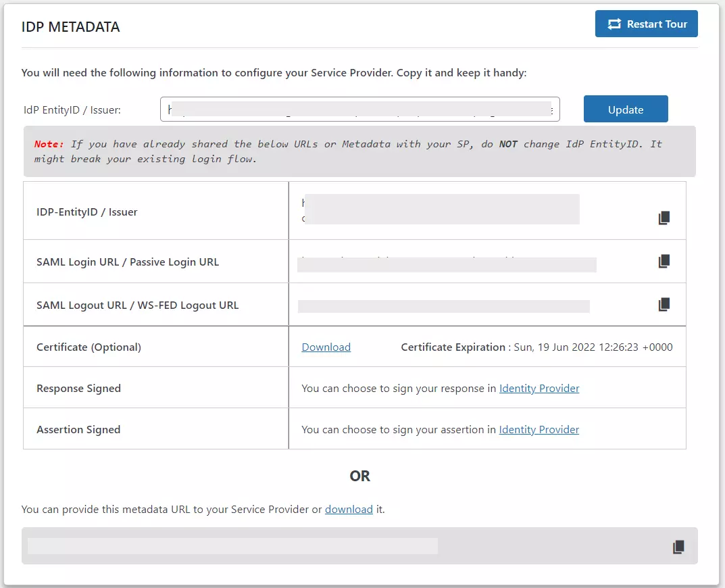
Task: Copy the metadata URL at the bottom
Action: [678, 546]
